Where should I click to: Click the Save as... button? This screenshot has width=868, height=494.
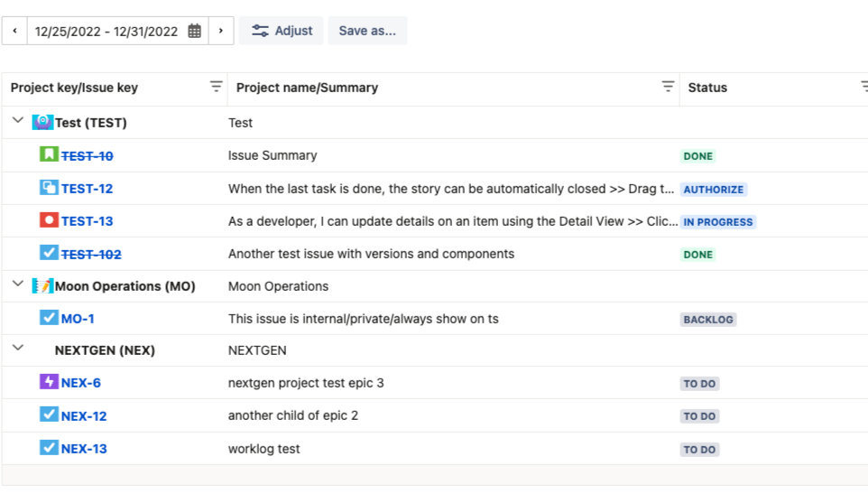click(x=367, y=31)
